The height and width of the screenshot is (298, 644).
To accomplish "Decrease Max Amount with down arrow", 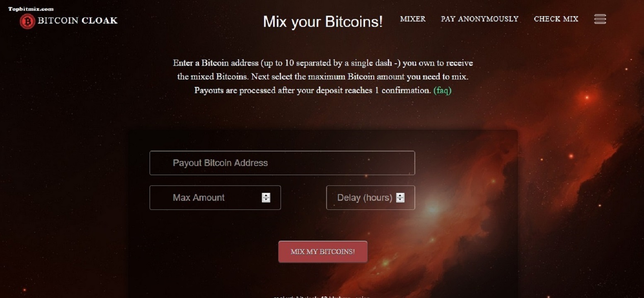I will (x=266, y=200).
